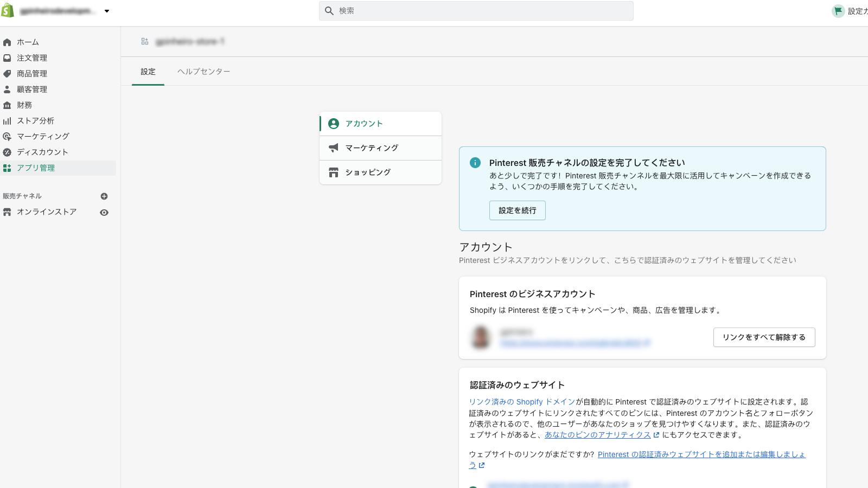Click the search magnifier icon
The width and height of the screenshot is (868, 488).
[329, 11]
